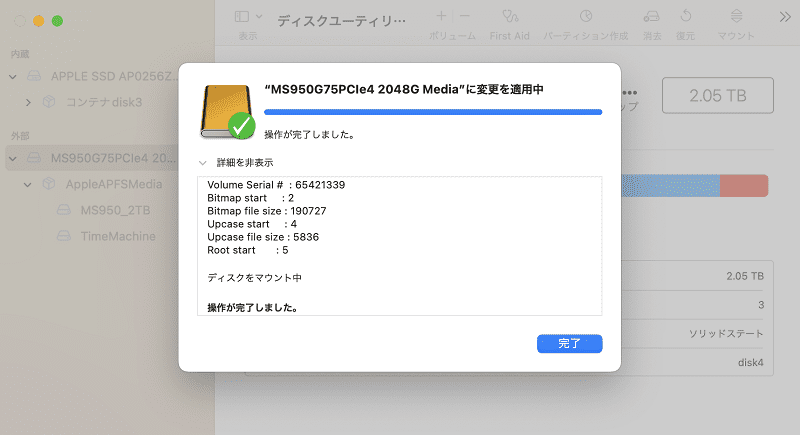Click the 復元 restore toolbar icon
The width and height of the screenshot is (800, 435).
point(686,16)
